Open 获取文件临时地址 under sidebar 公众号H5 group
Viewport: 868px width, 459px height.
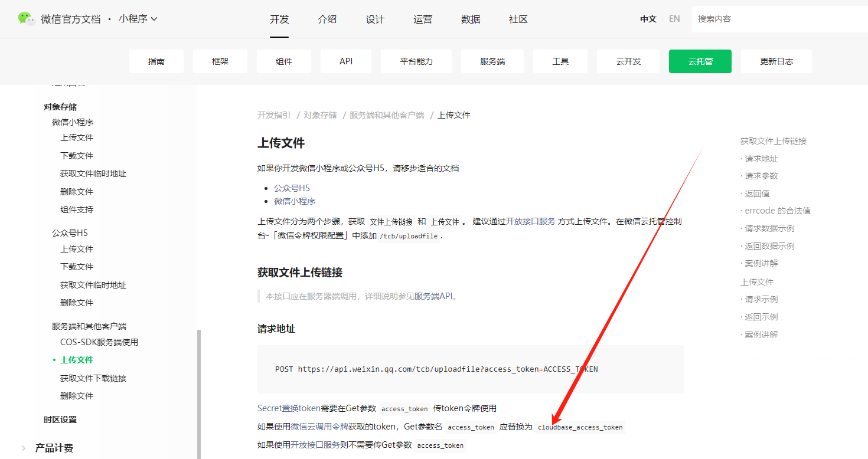point(93,285)
